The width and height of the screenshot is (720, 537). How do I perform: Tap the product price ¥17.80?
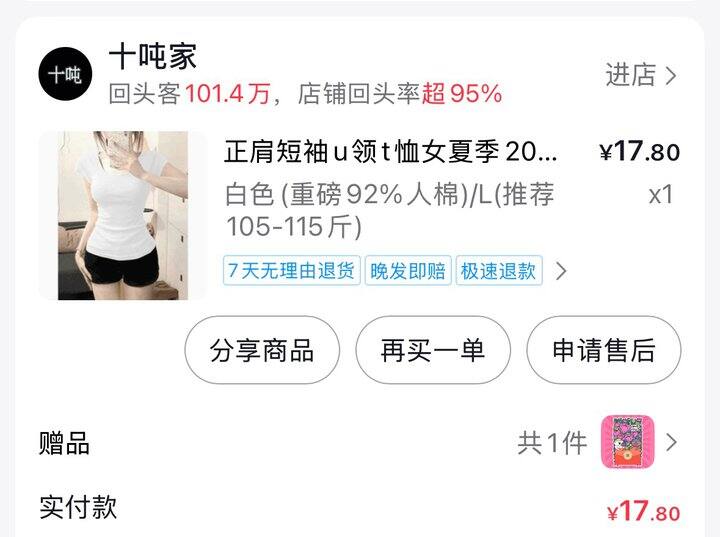(640, 151)
